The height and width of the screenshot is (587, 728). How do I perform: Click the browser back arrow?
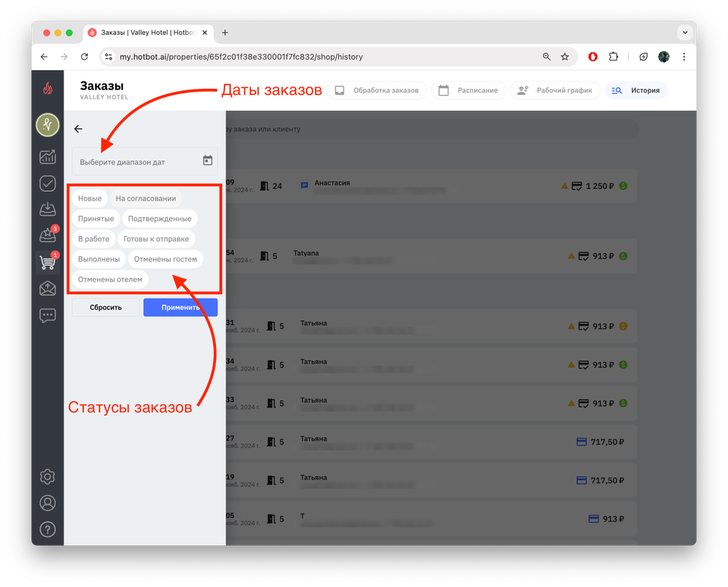(44, 57)
